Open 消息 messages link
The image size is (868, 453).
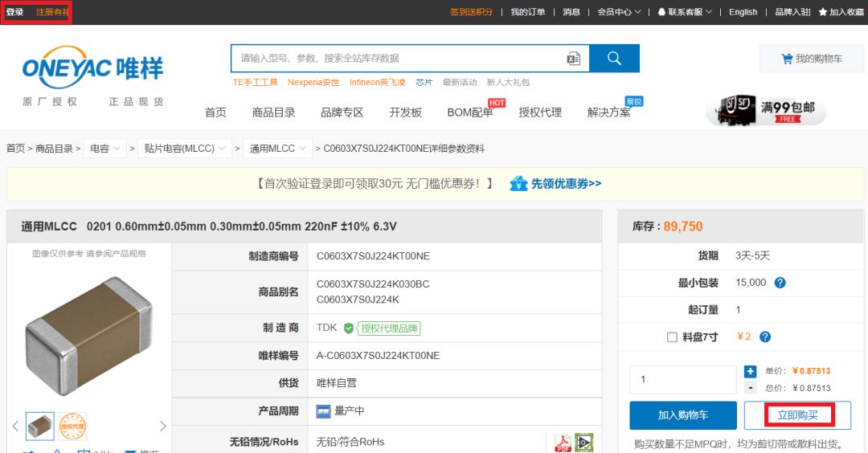[571, 11]
